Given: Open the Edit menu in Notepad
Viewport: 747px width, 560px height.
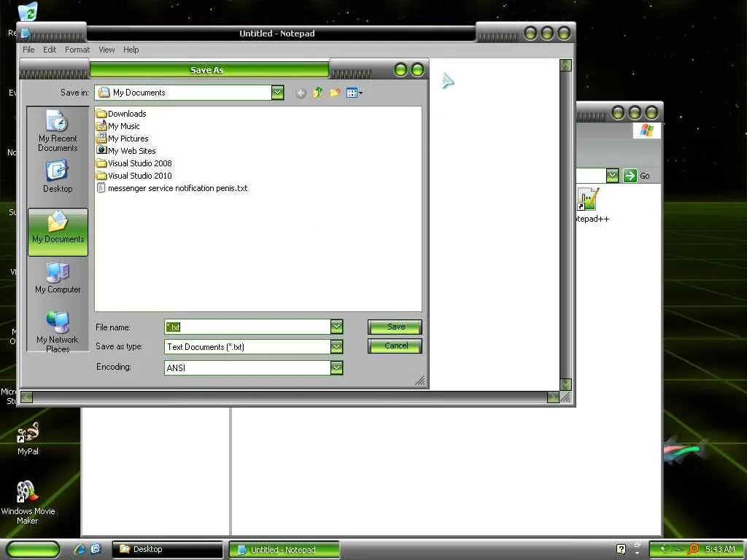Looking at the screenshot, I should point(50,50).
